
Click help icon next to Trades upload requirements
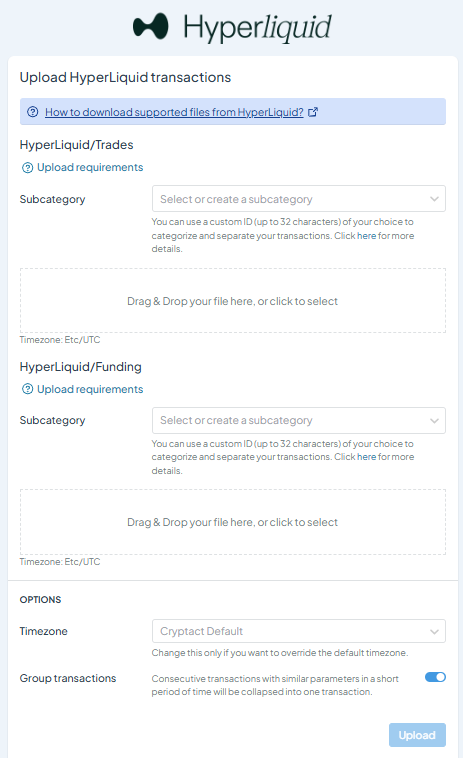[x=28, y=168]
